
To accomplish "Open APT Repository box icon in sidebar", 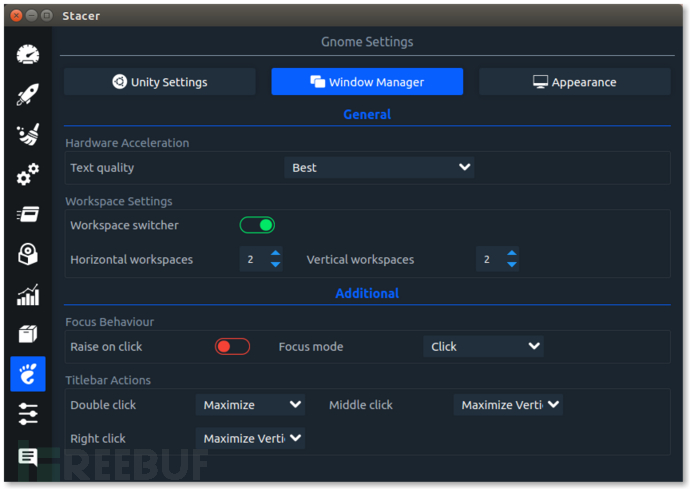I will [x=28, y=334].
